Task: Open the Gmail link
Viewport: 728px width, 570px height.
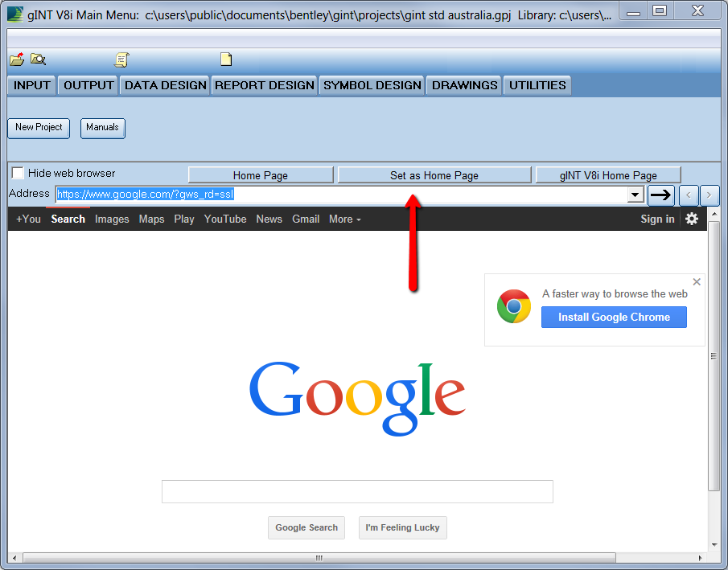Action: (306, 219)
